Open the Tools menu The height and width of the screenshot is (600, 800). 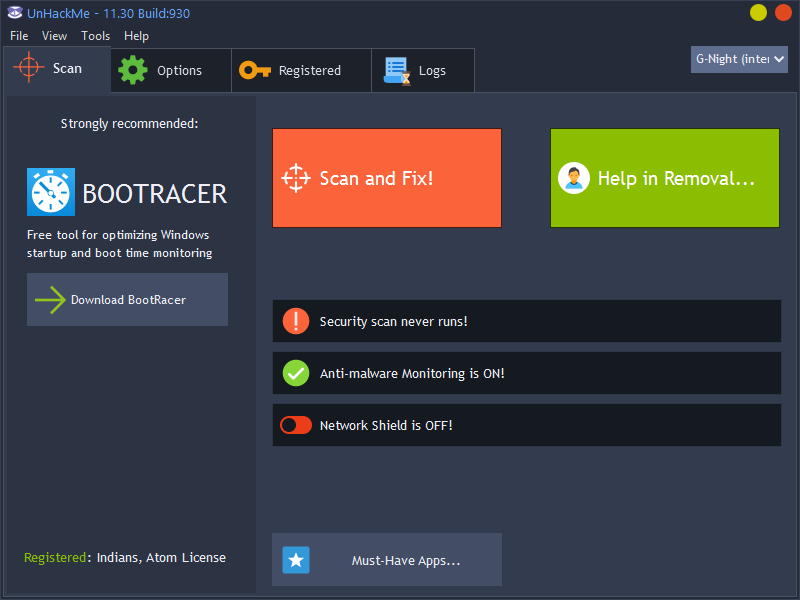point(95,35)
